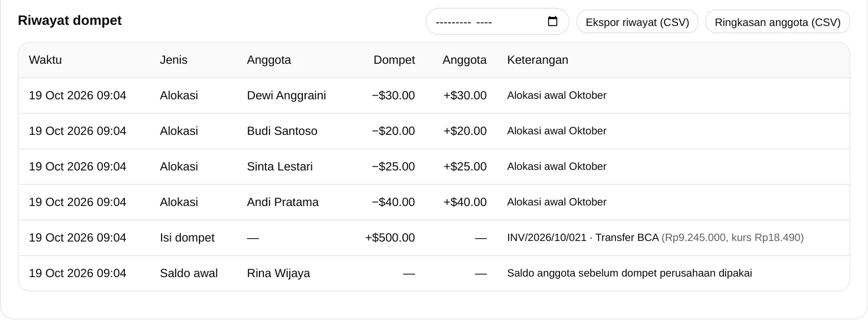Click the Saldo anggota sebelum dompet note
This screenshot has width=868, height=320.
pyautogui.click(x=630, y=273)
